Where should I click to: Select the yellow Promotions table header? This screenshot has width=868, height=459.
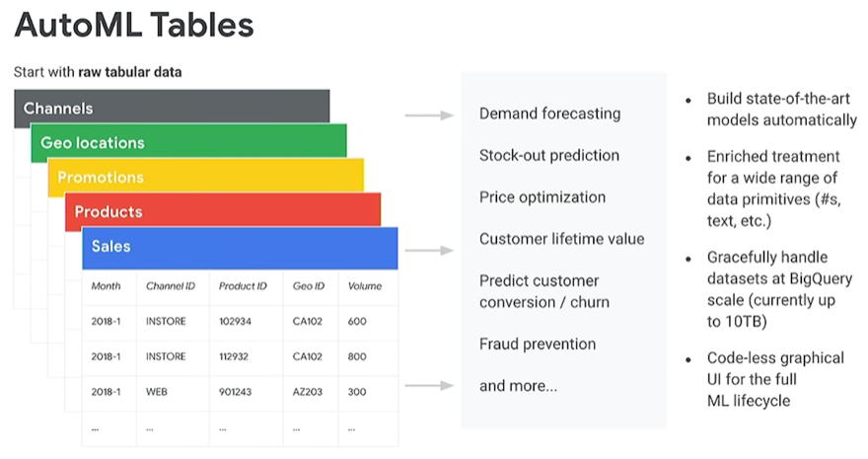(206, 176)
